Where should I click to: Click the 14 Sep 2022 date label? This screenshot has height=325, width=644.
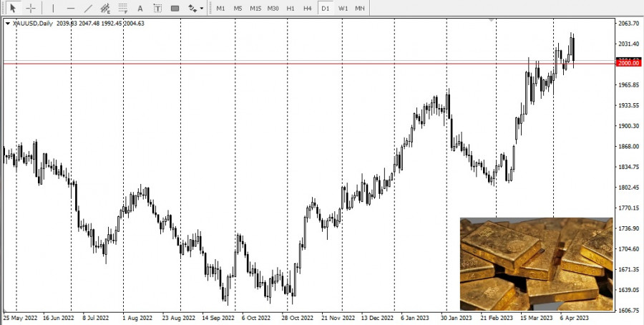pos(218,318)
